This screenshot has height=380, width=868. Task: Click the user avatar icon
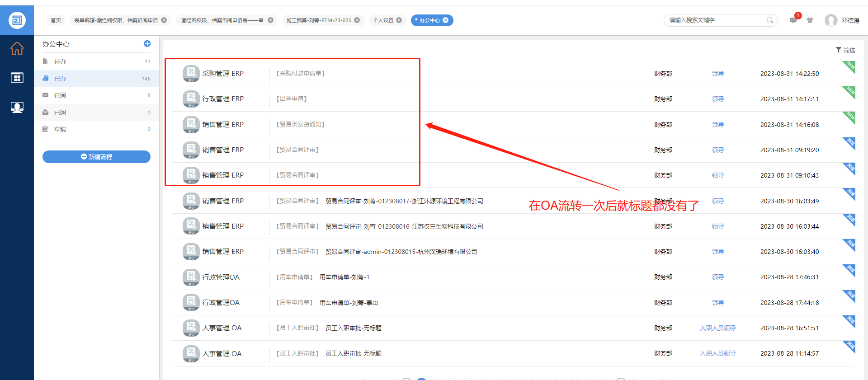(831, 20)
